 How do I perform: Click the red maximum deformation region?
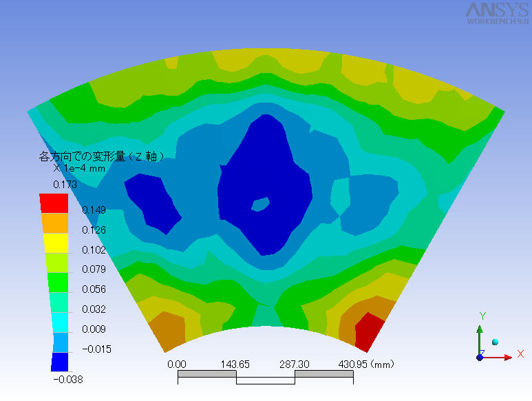(369, 332)
